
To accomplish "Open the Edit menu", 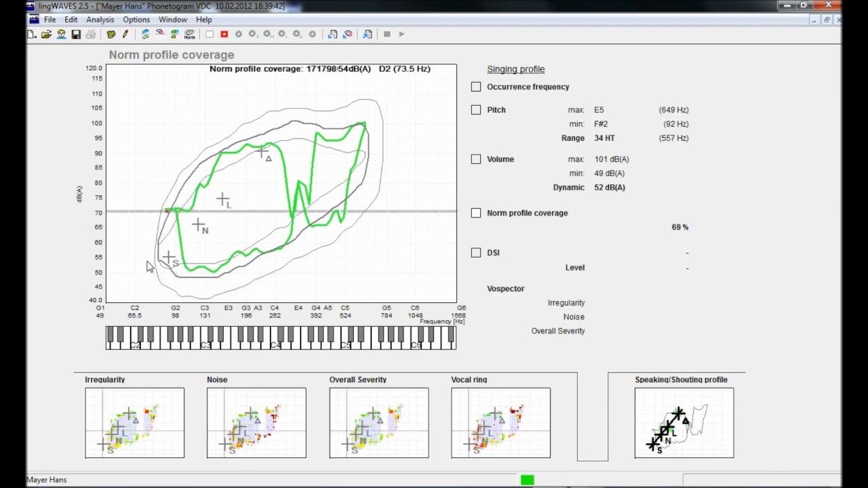I will click(x=71, y=20).
